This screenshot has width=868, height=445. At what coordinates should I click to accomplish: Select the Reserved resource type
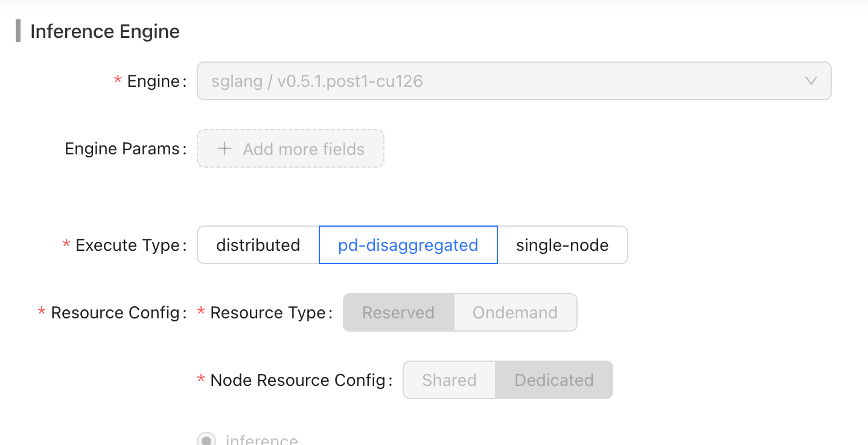pyautogui.click(x=398, y=312)
